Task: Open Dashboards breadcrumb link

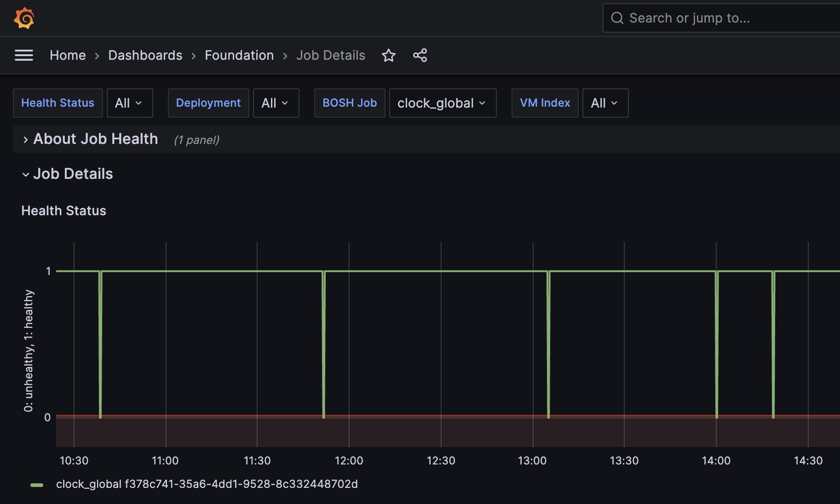Action: (x=145, y=56)
